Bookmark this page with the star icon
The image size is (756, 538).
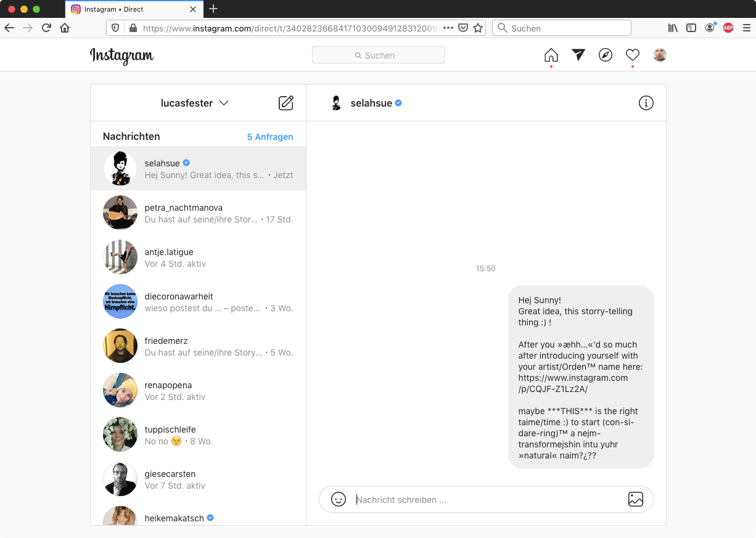[478, 28]
